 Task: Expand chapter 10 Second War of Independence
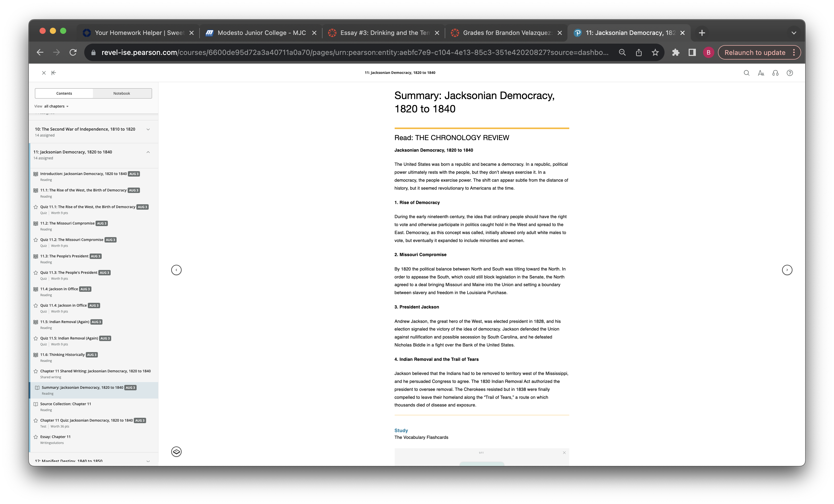pos(148,129)
